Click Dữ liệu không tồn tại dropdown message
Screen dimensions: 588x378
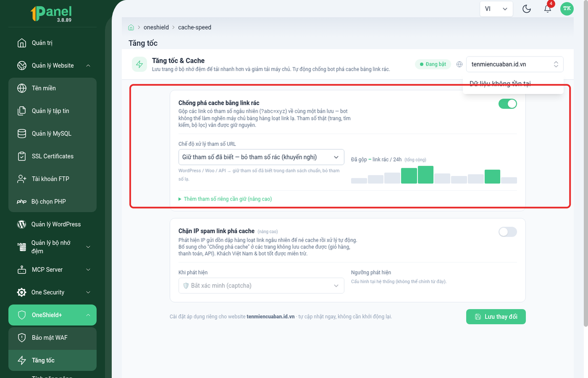500,84
